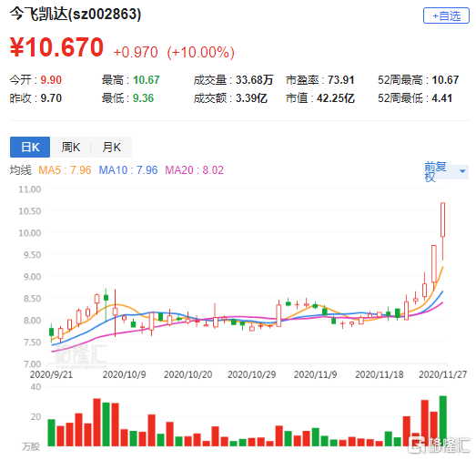Click 市值 value 42.25亿
Image resolution: width=476 pixels, height=460 pixels.
click(336, 98)
